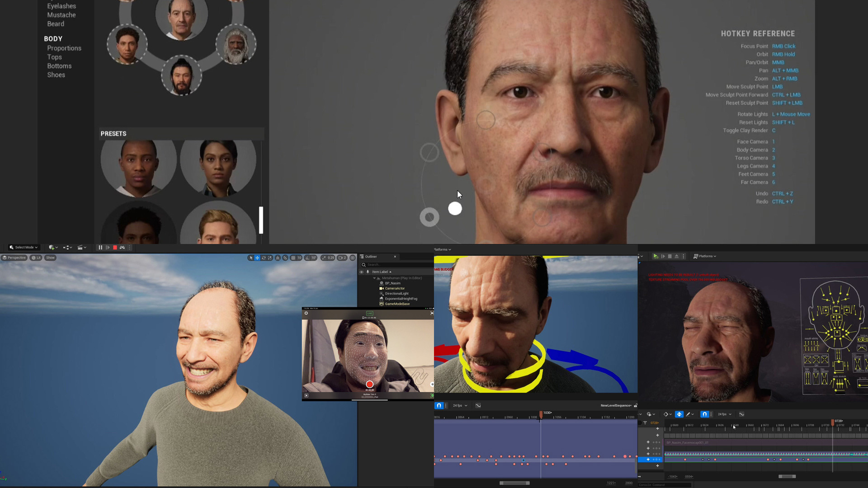
Task: Toggle the blue snapping magnet in left sequencer
Action: (439, 406)
